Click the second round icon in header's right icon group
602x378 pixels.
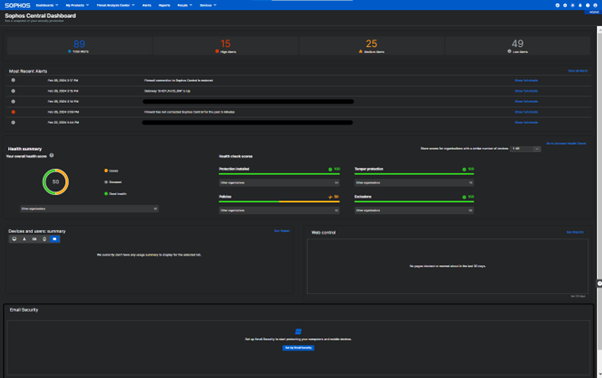coord(565,5)
